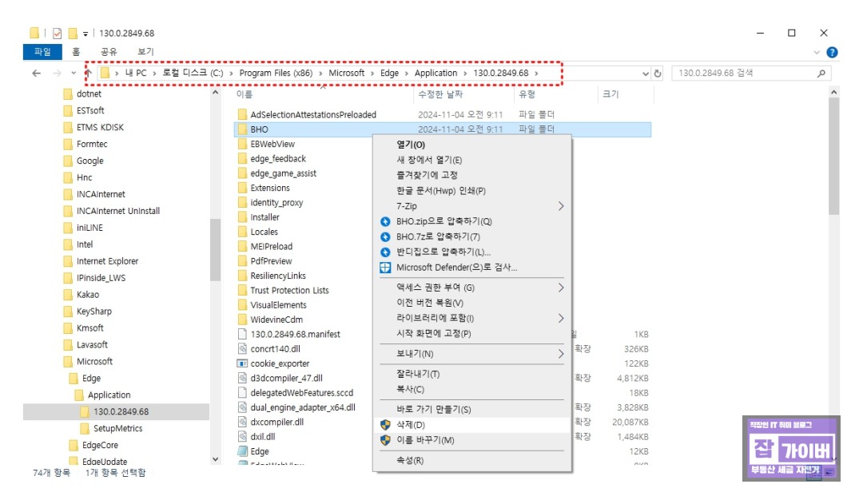863x504 pixels.
Task: Open the 홈 ribbon tab
Action: coord(76,52)
